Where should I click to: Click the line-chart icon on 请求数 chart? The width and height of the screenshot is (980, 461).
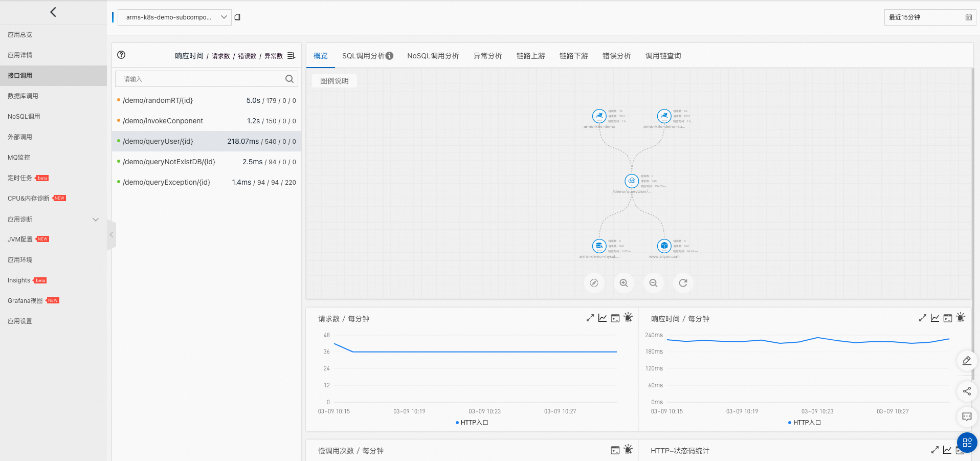(603, 318)
